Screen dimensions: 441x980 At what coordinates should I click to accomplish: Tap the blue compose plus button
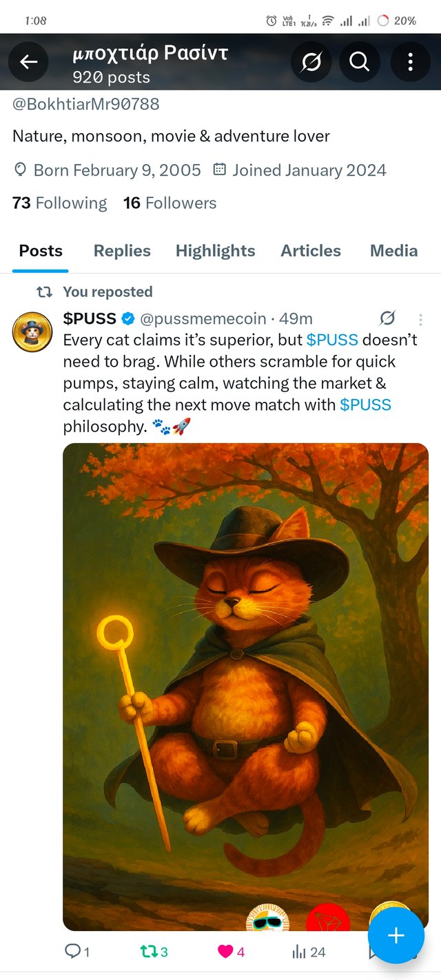click(396, 935)
